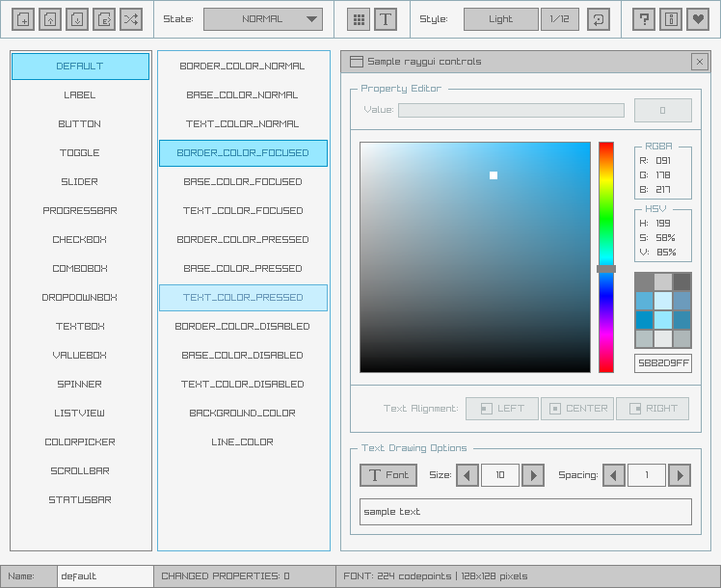Increase font Size with right arrow
The image size is (721, 588).
(533, 475)
